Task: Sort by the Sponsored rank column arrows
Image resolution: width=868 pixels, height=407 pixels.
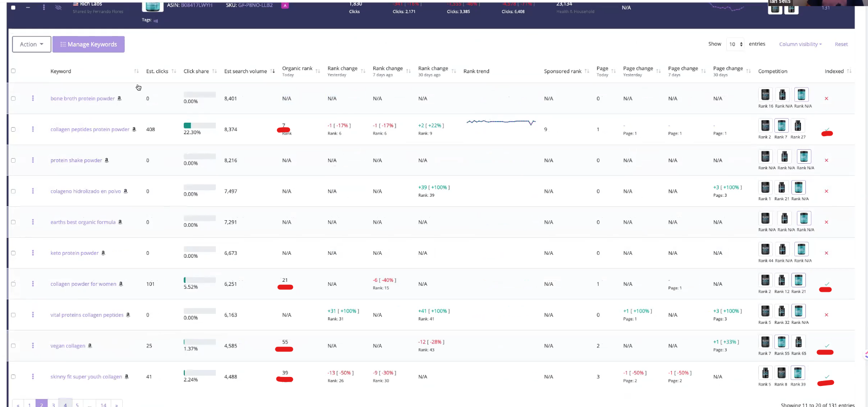Action: pyautogui.click(x=587, y=71)
